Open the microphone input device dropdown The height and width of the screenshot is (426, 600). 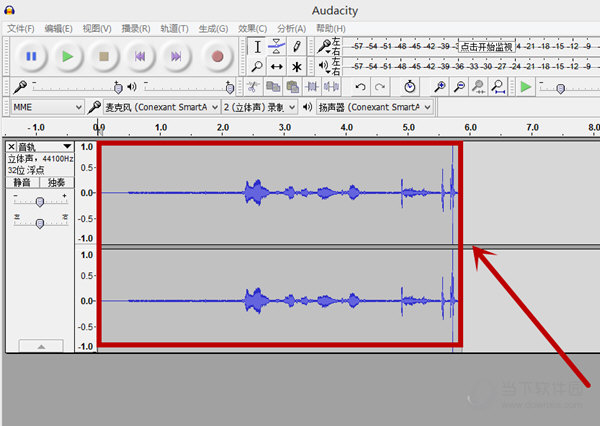161,108
